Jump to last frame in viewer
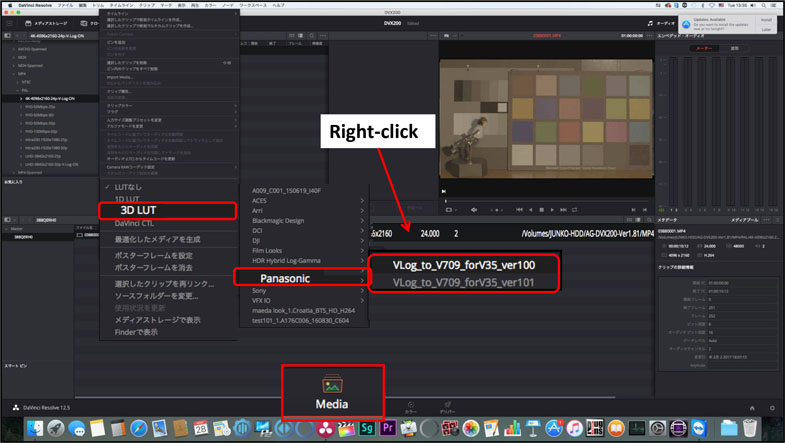The width and height of the screenshot is (785, 443). point(563,210)
